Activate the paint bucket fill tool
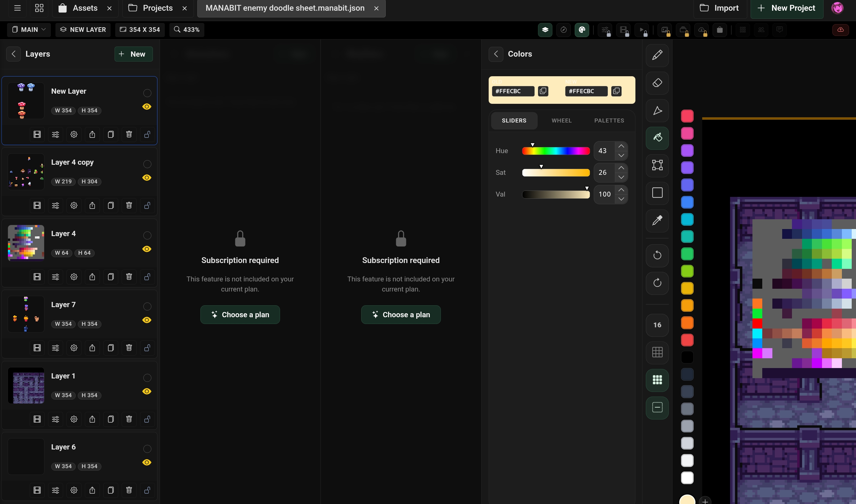Image resolution: width=856 pixels, height=504 pixels. coord(657,138)
